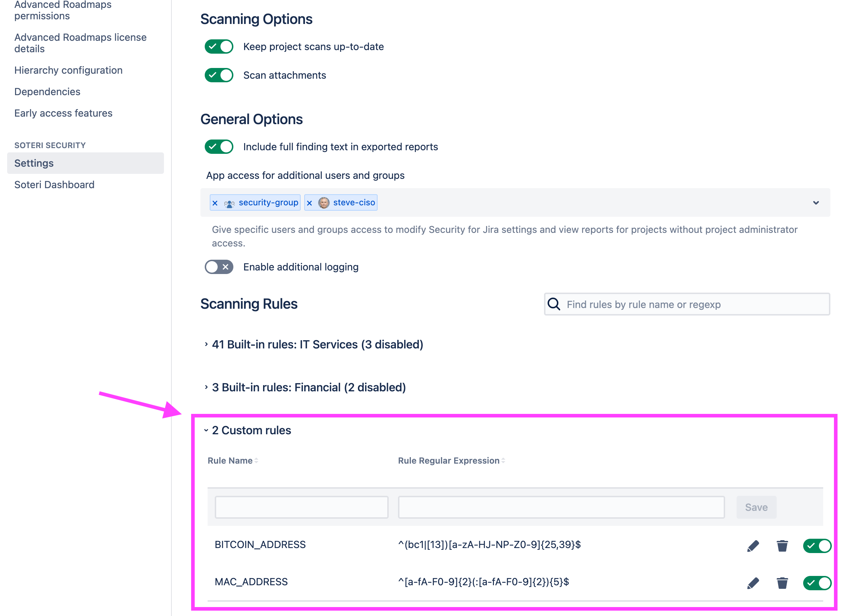Click the trash icon for MAC_ADDRESS

click(x=782, y=583)
